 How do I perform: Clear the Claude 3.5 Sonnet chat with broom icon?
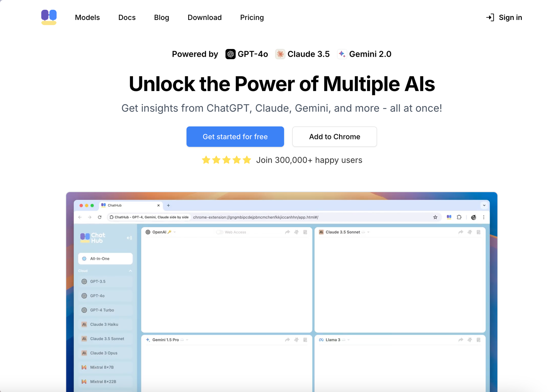pyautogui.click(x=470, y=232)
